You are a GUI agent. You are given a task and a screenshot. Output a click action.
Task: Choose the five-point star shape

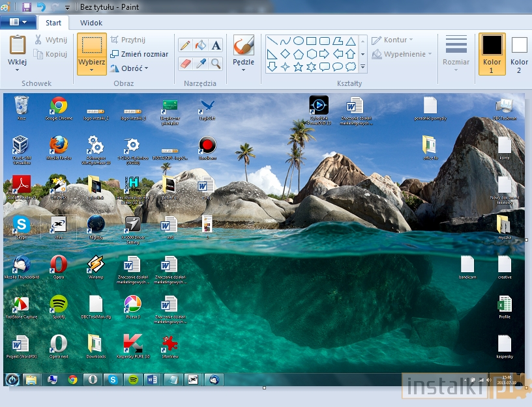coord(299,66)
